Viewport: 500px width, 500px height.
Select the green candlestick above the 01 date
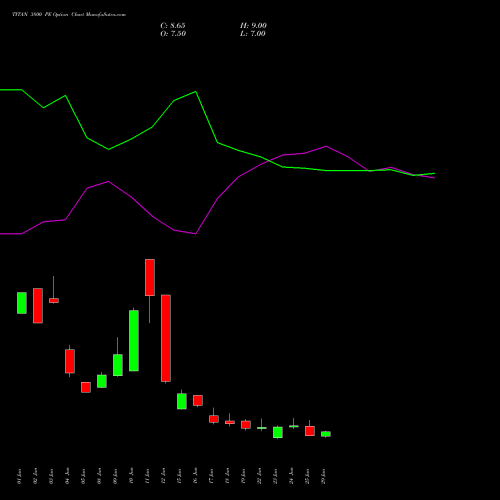(22, 303)
